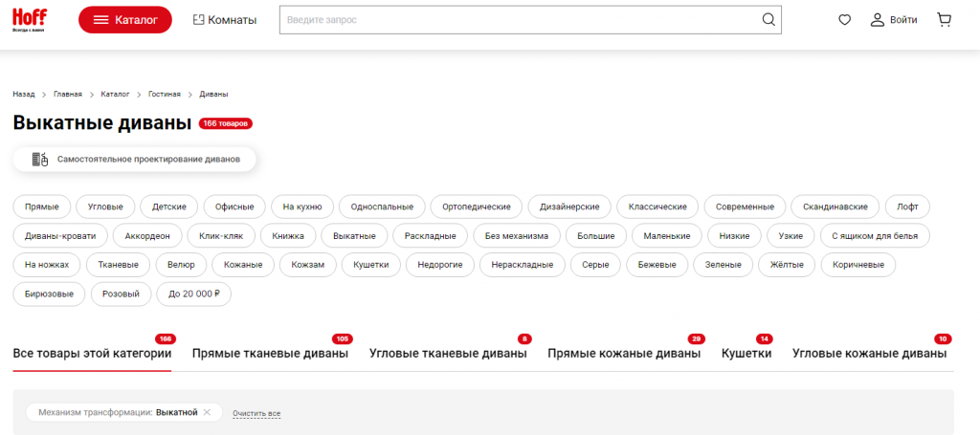
Task: Open Каталог breadcrumb link
Action: point(115,95)
